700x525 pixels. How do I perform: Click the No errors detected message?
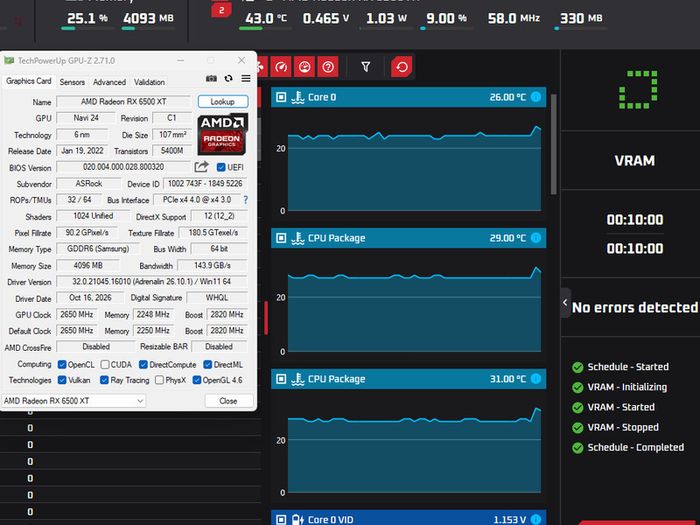pyautogui.click(x=635, y=307)
